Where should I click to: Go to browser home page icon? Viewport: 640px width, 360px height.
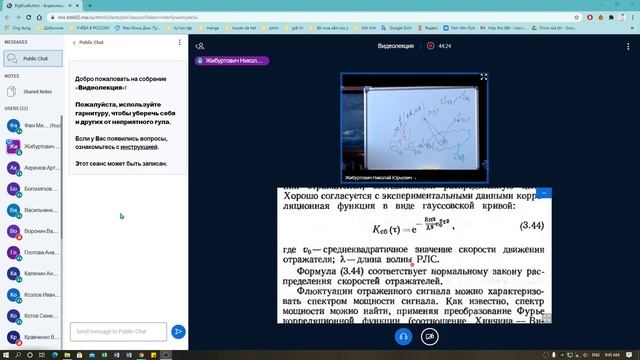point(39,18)
